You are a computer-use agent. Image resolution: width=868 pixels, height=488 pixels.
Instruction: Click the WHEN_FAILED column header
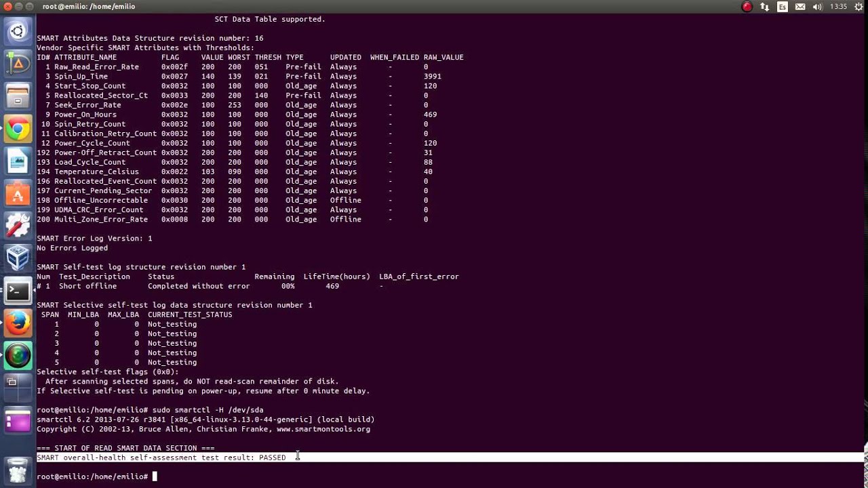(x=395, y=57)
